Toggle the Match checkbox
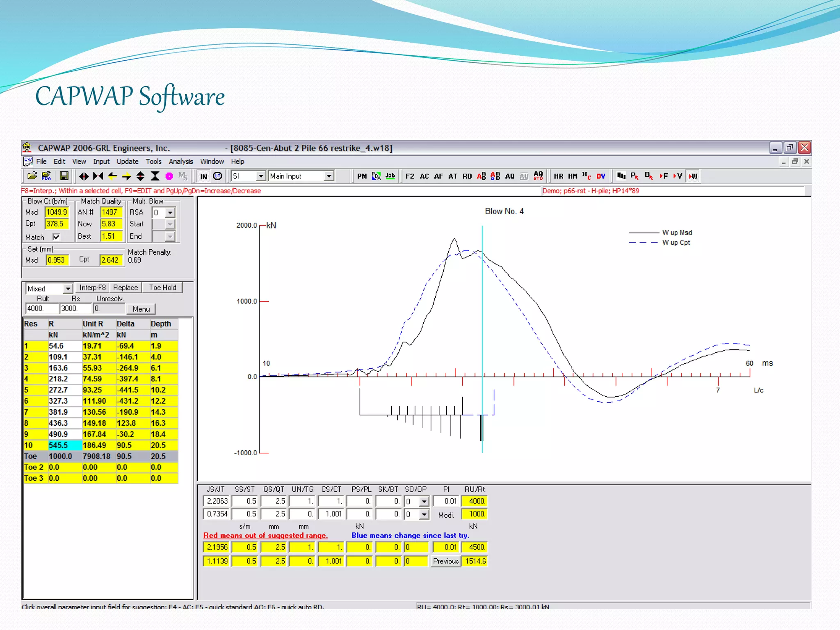840x630 pixels. click(x=56, y=237)
